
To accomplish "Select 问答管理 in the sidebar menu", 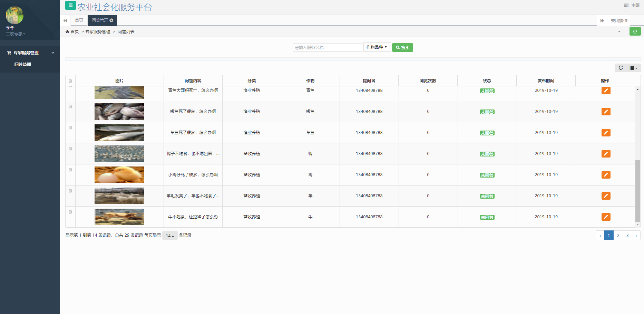I will point(23,65).
